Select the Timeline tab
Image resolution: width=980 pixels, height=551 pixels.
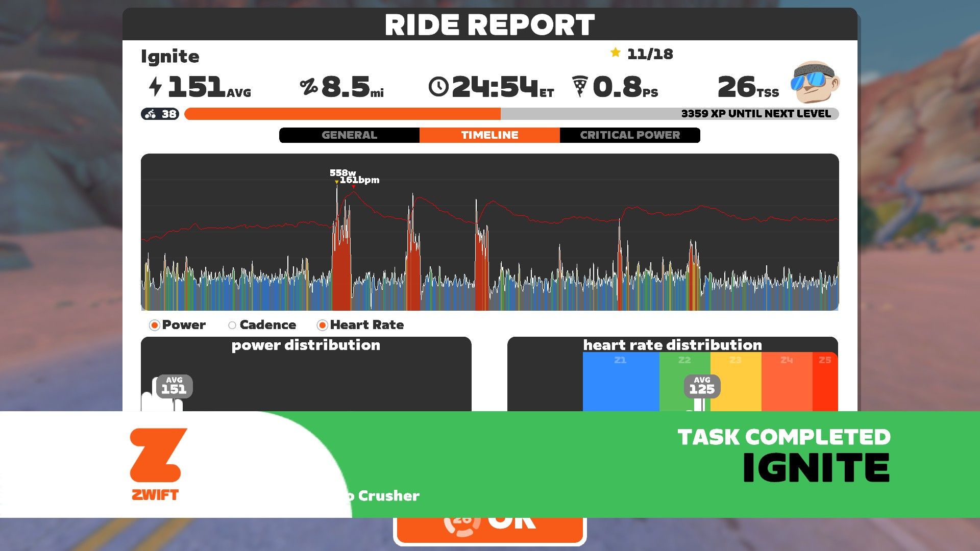pyautogui.click(x=490, y=135)
